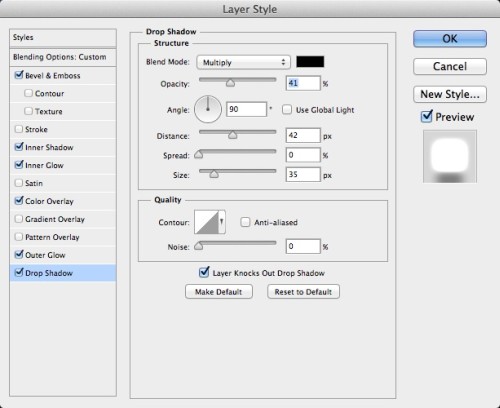The height and width of the screenshot is (408, 500).
Task: Enable Use Global Light checkbox
Action: 287,110
